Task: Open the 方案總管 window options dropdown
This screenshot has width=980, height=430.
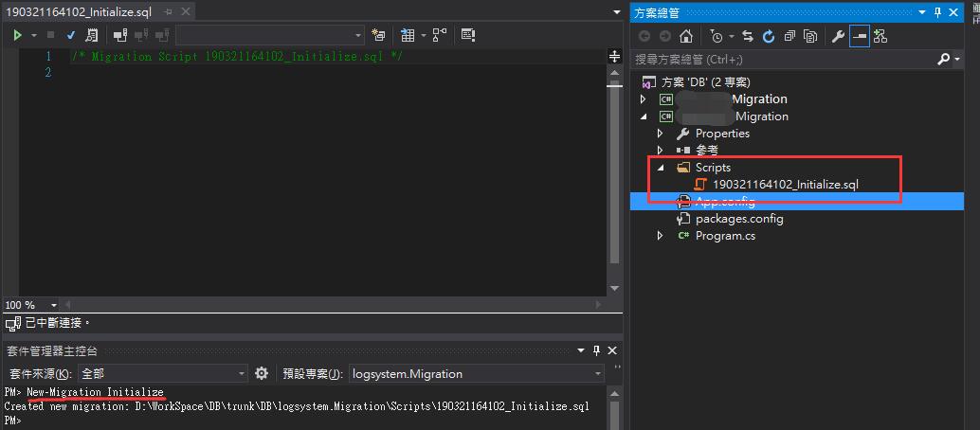Action: (924, 12)
